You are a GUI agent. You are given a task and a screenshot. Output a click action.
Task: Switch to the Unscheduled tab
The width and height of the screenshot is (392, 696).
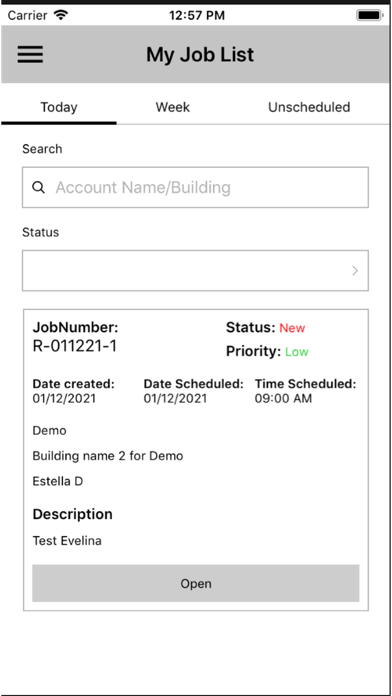(309, 107)
